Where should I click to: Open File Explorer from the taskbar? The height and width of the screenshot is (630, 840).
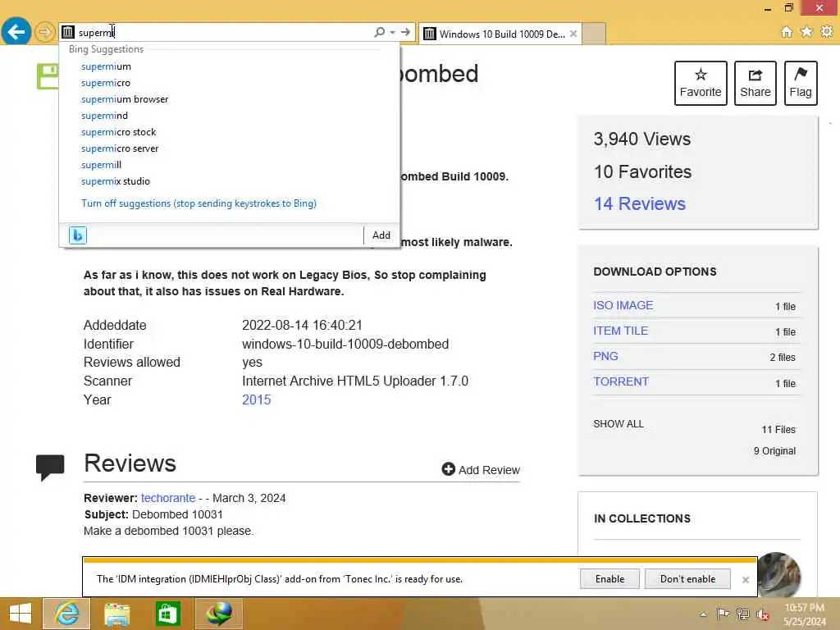(x=116, y=614)
